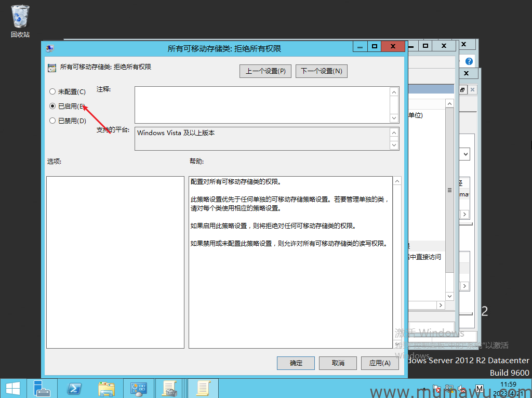532x398 pixels.
Task: Click the 确定 button to confirm
Action: [296, 363]
